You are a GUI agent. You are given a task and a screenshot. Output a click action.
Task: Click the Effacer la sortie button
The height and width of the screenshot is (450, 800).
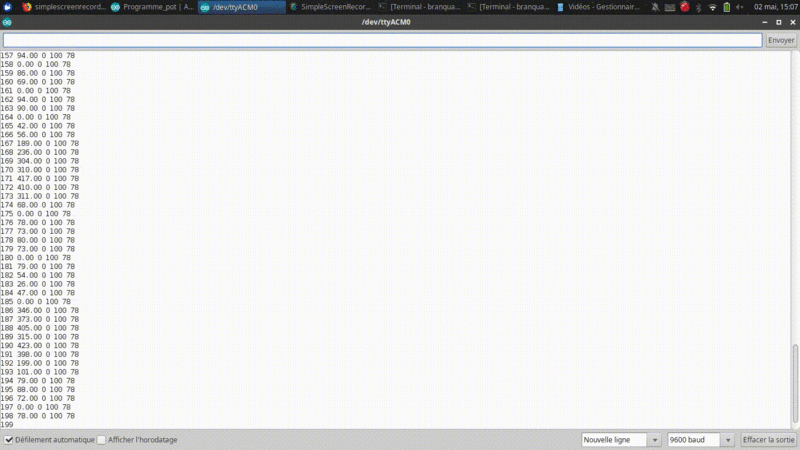tap(768, 440)
